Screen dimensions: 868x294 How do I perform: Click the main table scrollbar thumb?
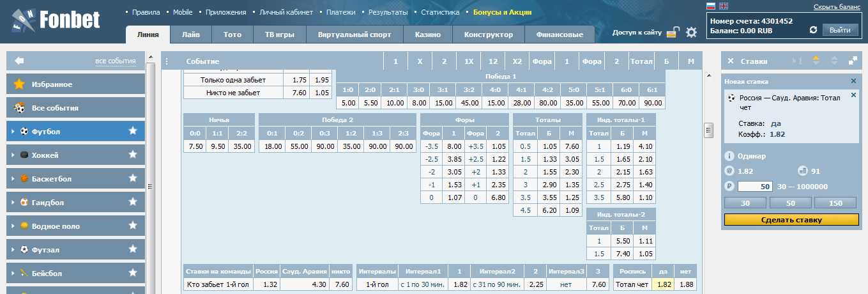708,130
